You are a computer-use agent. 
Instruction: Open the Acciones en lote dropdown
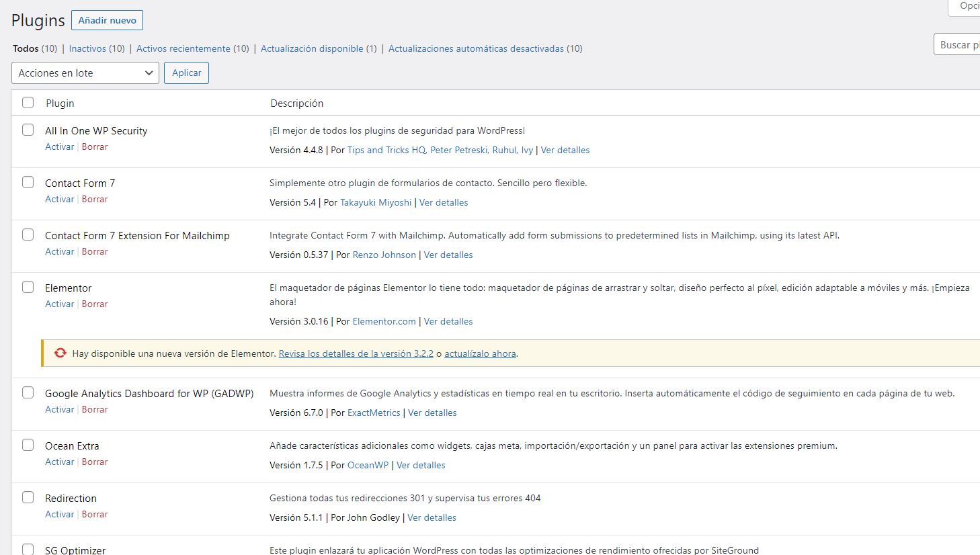point(85,73)
